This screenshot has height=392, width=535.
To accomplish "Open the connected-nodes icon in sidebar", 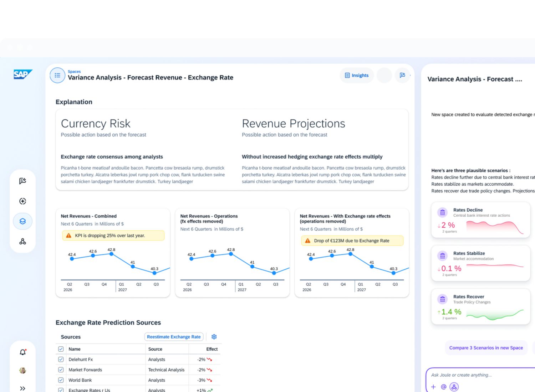I will pyautogui.click(x=23, y=242).
